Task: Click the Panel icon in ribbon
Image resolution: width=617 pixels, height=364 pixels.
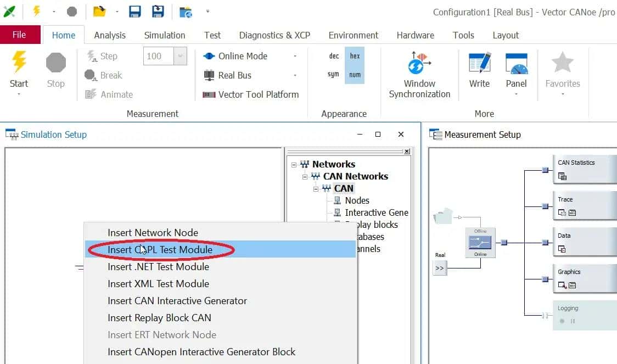Action: 516,70
